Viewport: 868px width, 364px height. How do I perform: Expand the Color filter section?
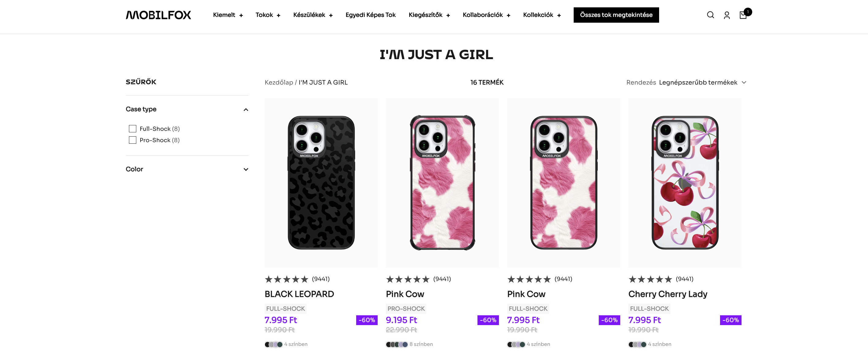(246, 169)
